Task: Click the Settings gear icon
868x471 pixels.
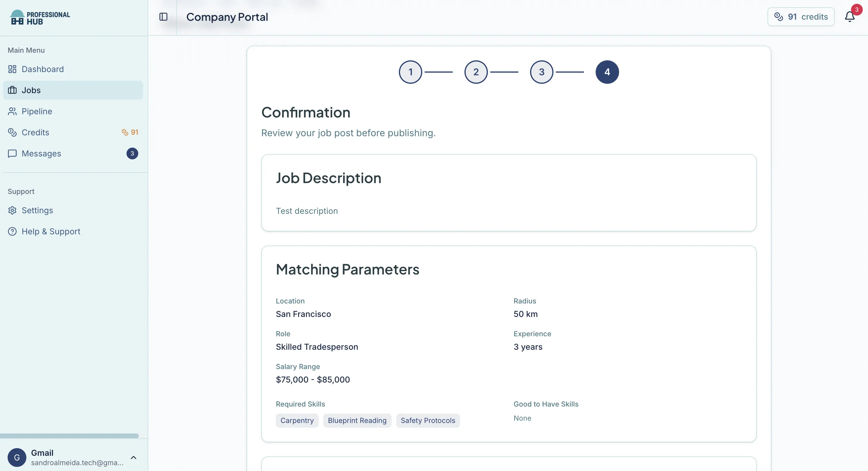Action: (x=12, y=210)
